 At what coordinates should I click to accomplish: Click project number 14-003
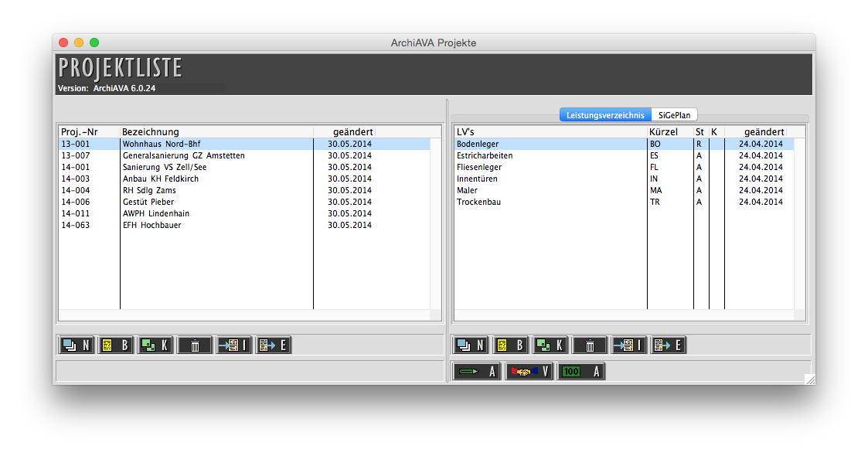tap(75, 179)
